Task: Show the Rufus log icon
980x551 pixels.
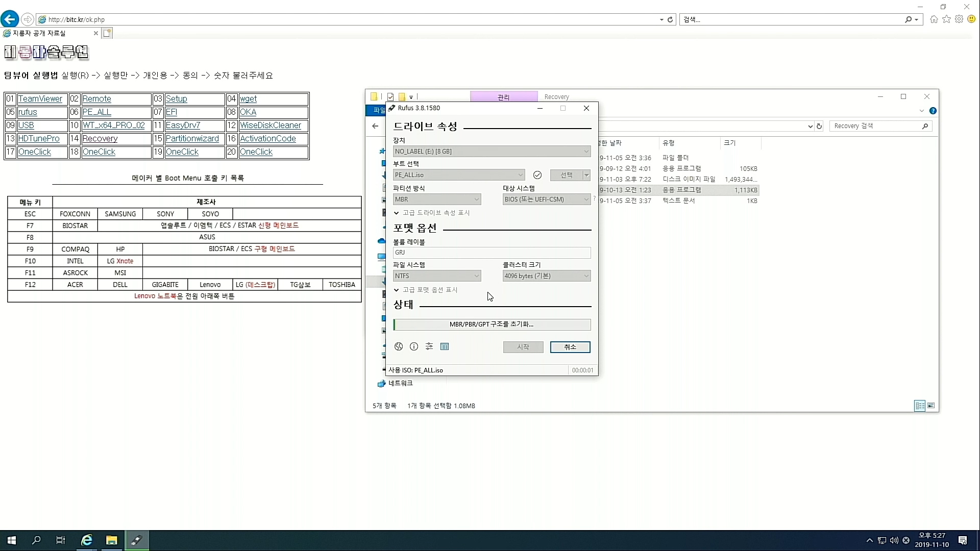Action: 445,347
